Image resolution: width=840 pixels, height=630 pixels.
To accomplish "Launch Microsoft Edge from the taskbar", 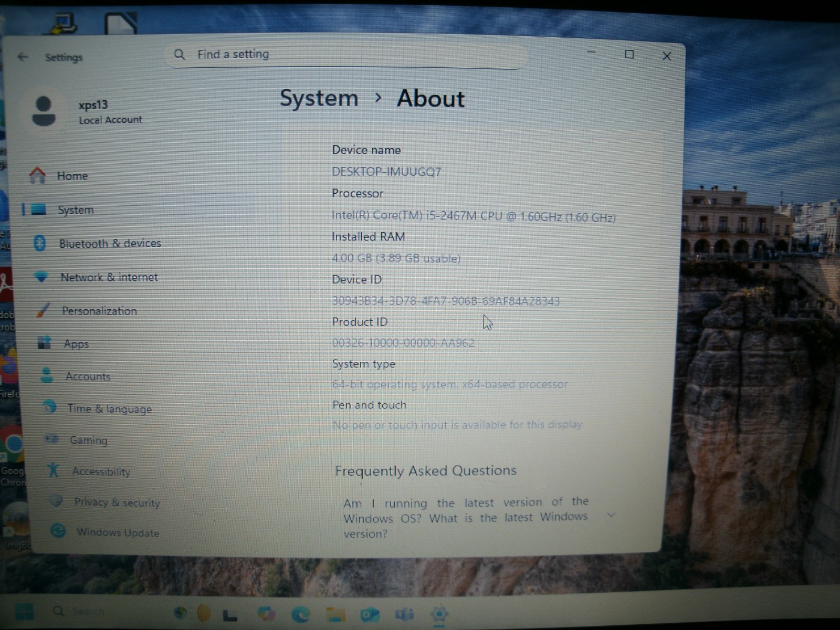I will 301,614.
